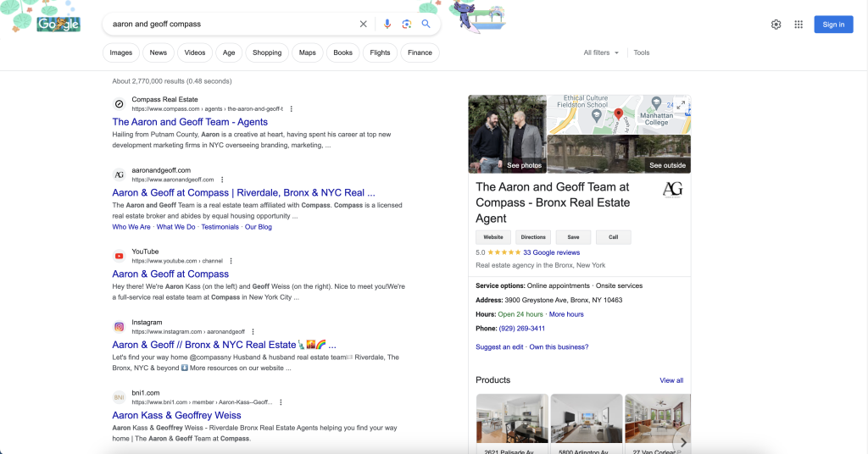
Task: Open the What We Do sitelink
Action: point(176,227)
